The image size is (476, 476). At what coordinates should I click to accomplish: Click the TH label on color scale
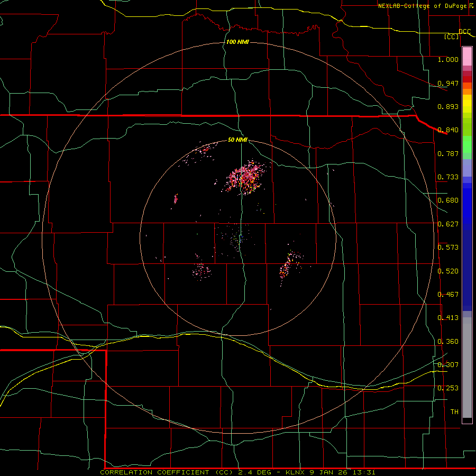pyautogui.click(x=454, y=412)
